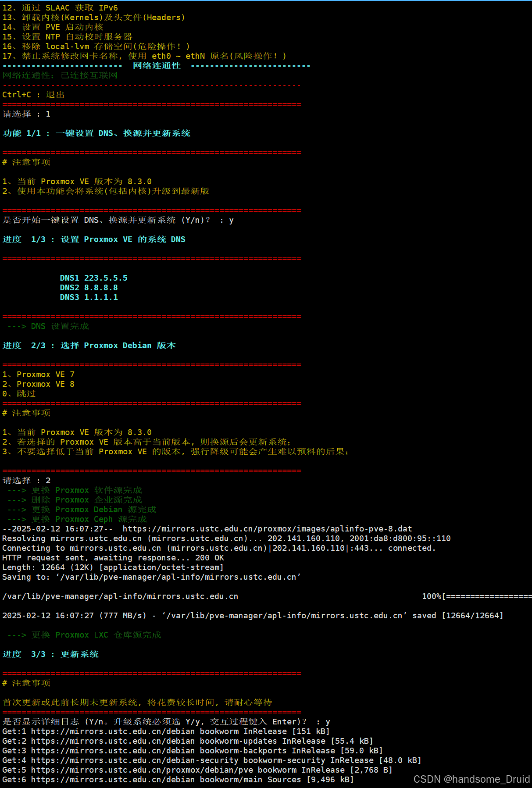This screenshot has width=532, height=788.
Task: Click option '0、跳过'
Action: (x=19, y=394)
